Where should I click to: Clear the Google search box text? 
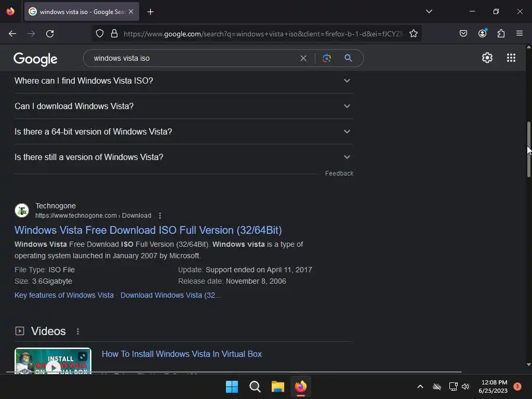click(303, 58)
